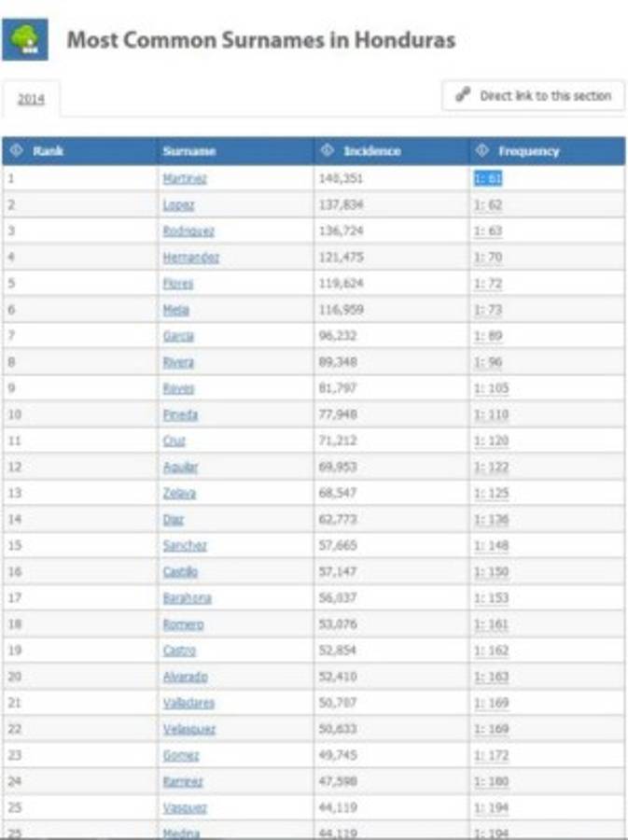The width and height of the screenshot is (628, 840).
Task: Sort table by Surname column header
Action: point(188,150)
